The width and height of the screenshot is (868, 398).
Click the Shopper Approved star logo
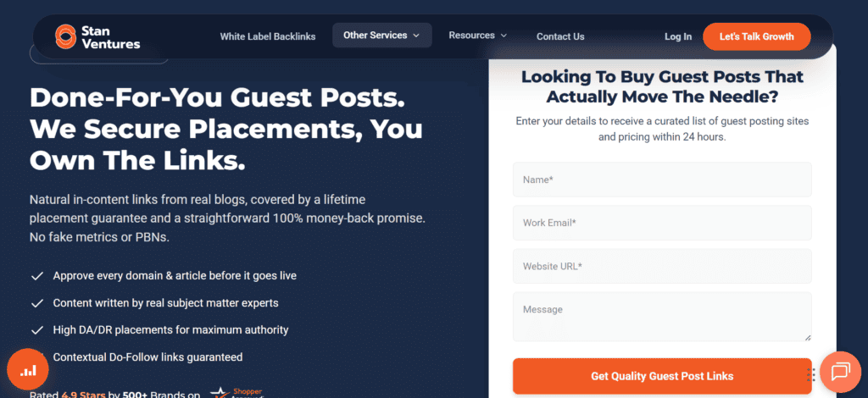click(237, 392)
